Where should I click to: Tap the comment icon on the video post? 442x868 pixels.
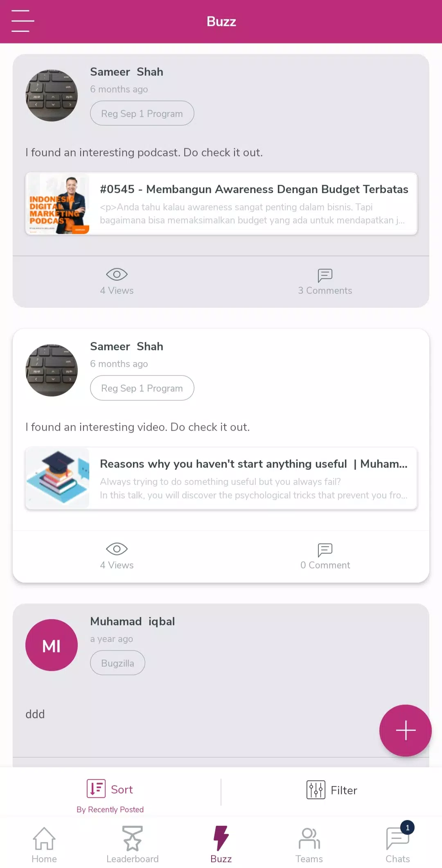pos(325,550)
